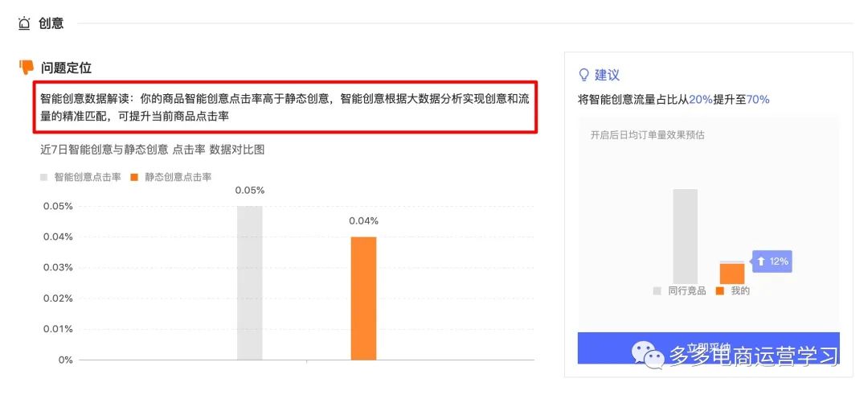868x395 pixels.
Task: Click the blue 立即采纳 button
Action: [x=709, y=348]
